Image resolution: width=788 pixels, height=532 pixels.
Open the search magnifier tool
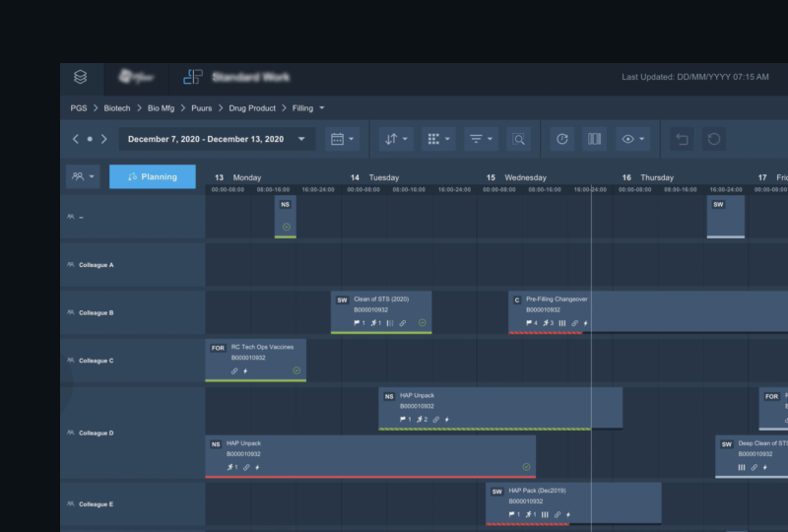pyautogui.click(x=519, y=139)
